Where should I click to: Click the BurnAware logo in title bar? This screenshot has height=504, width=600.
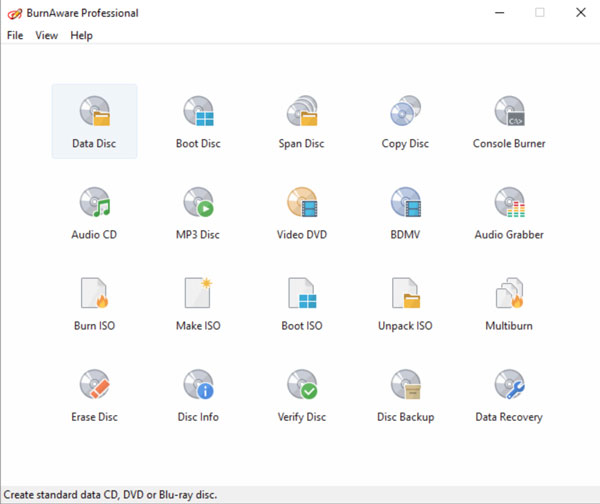(15, 14)
